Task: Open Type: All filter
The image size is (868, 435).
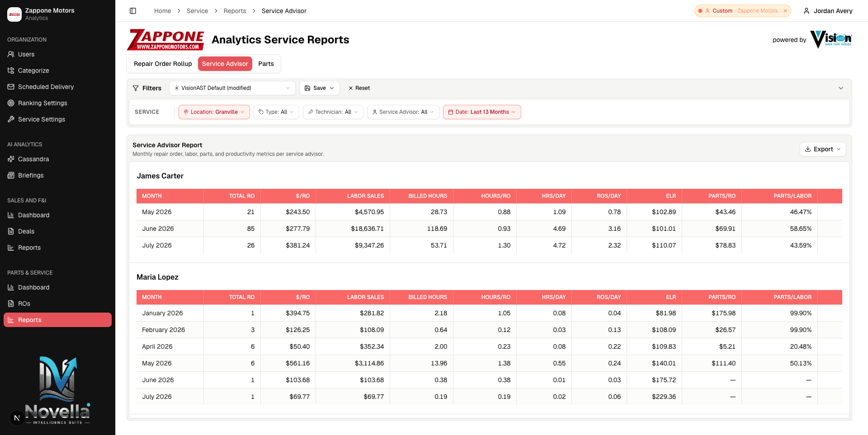Action: [276, 112]
